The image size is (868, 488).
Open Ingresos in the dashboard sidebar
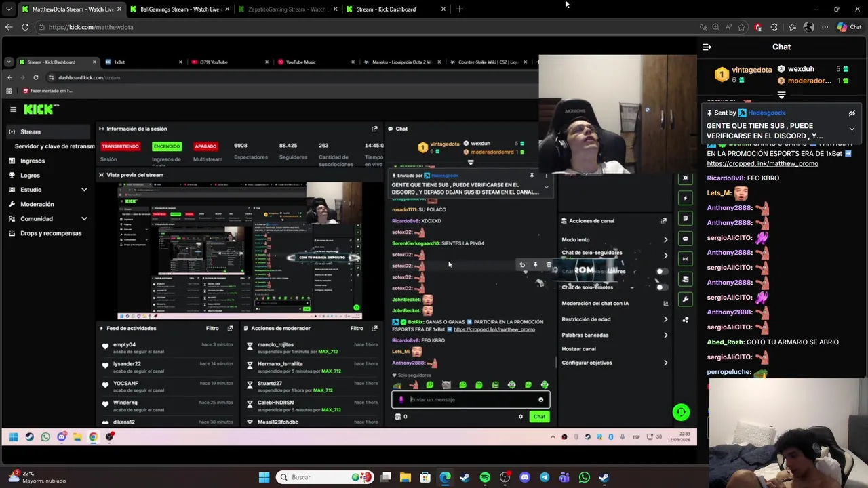33,161
